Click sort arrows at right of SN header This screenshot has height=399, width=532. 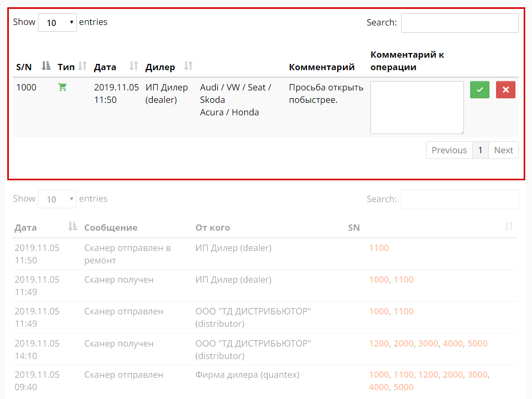point(509,227)
